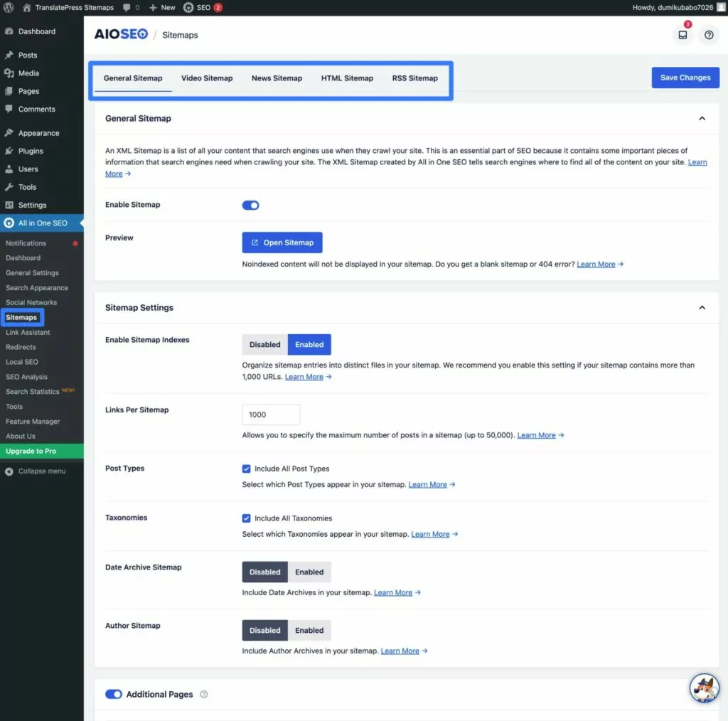Set Date Archive Sitemap to Enabled

point(309,572)
